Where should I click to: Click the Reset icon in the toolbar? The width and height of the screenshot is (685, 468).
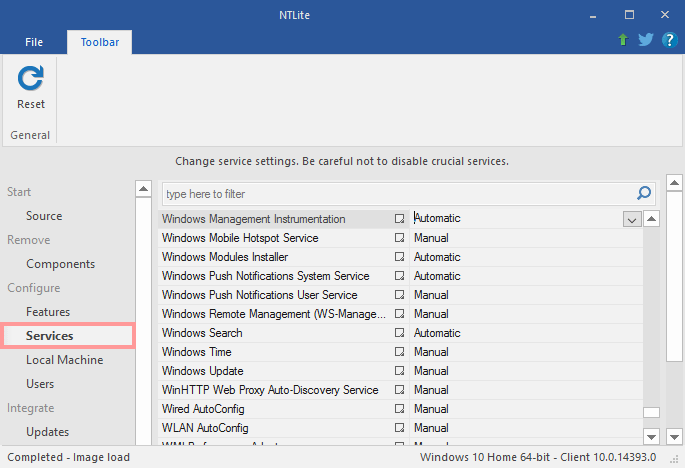tap(31, 79)
